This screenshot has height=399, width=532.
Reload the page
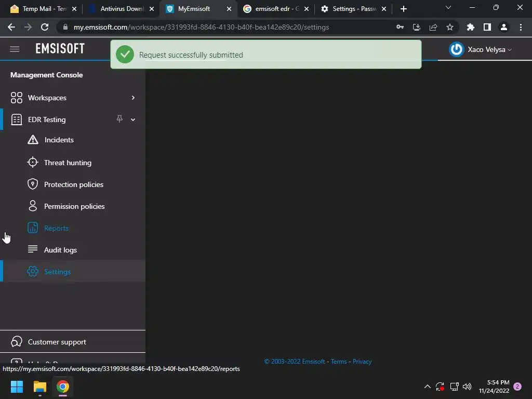tap(45, 27)
